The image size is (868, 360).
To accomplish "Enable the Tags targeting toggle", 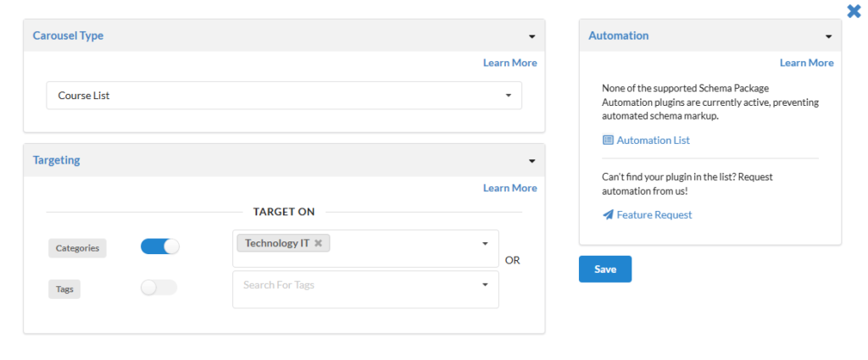I will pyautogui.click(x=159, y=287).
